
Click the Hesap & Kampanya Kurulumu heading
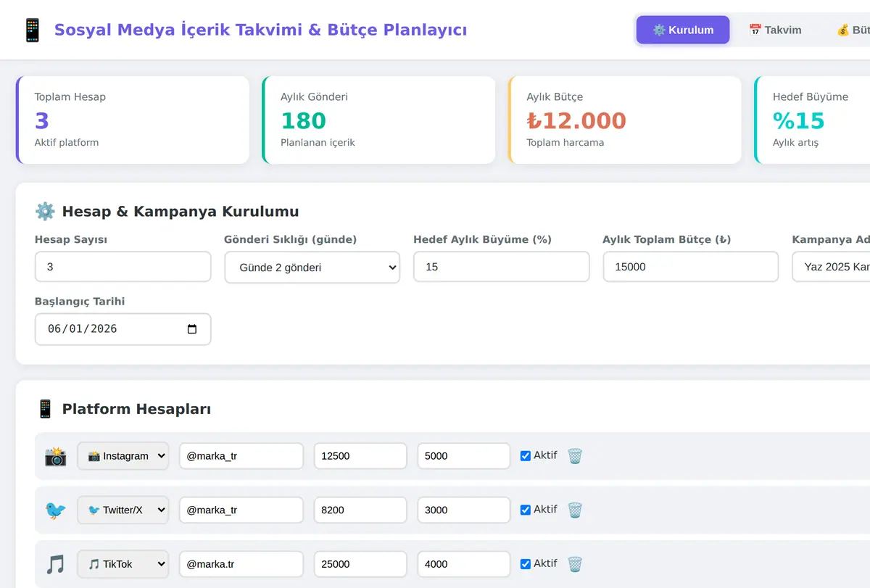pyautogui.click(x=181, y=212)
